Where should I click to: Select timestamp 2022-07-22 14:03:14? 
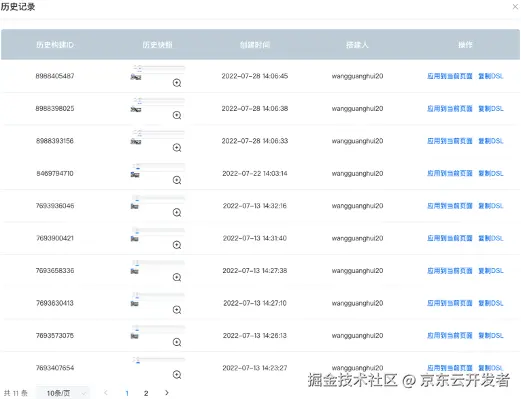(x=255, y=173)
